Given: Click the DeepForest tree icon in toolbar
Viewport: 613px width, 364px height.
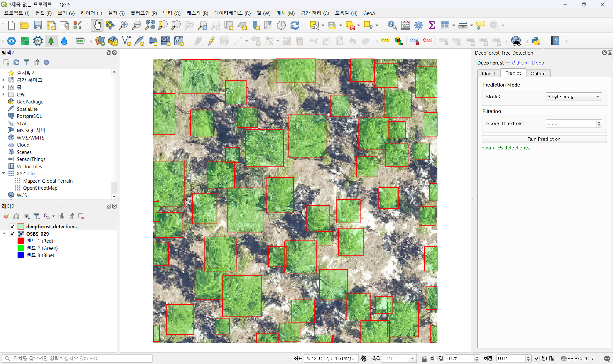Looking at the screenshot, I should (x=51, y=41).
